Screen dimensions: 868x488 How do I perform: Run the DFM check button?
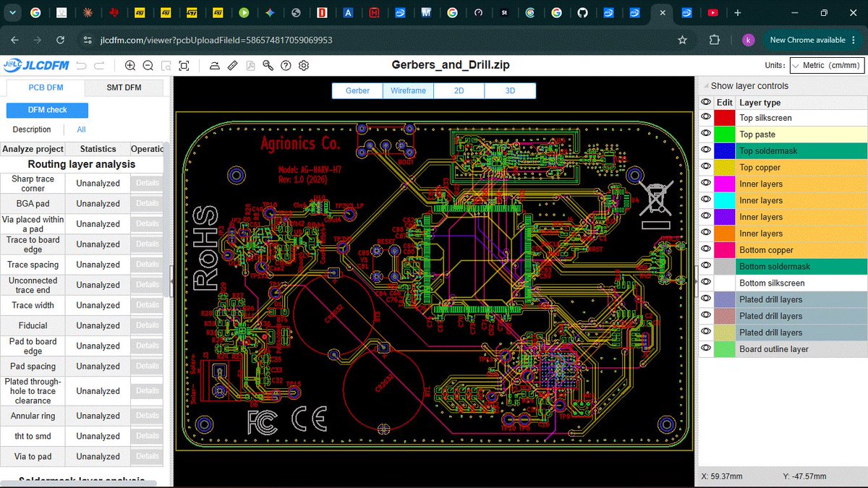coord(47,110)
